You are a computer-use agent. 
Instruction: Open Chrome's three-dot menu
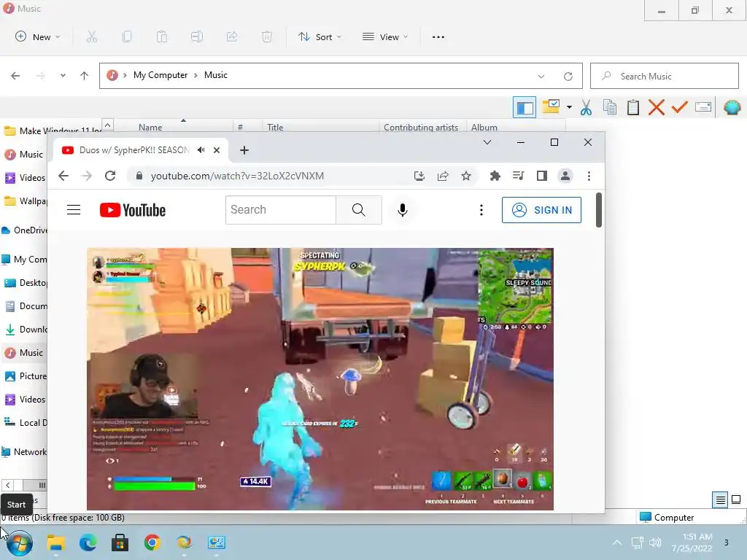[589, 176]
